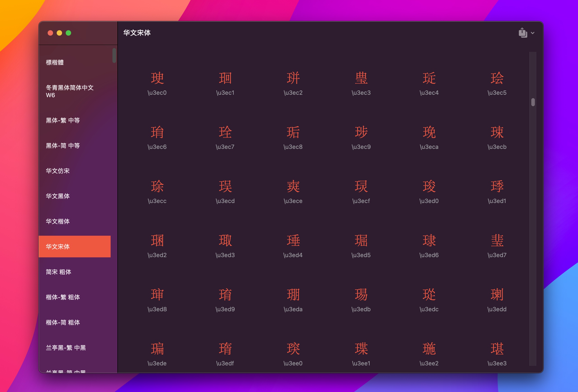Click the share icon in the toolbar
The width and height of the screenshot is (578, 392).
(522, 33)
